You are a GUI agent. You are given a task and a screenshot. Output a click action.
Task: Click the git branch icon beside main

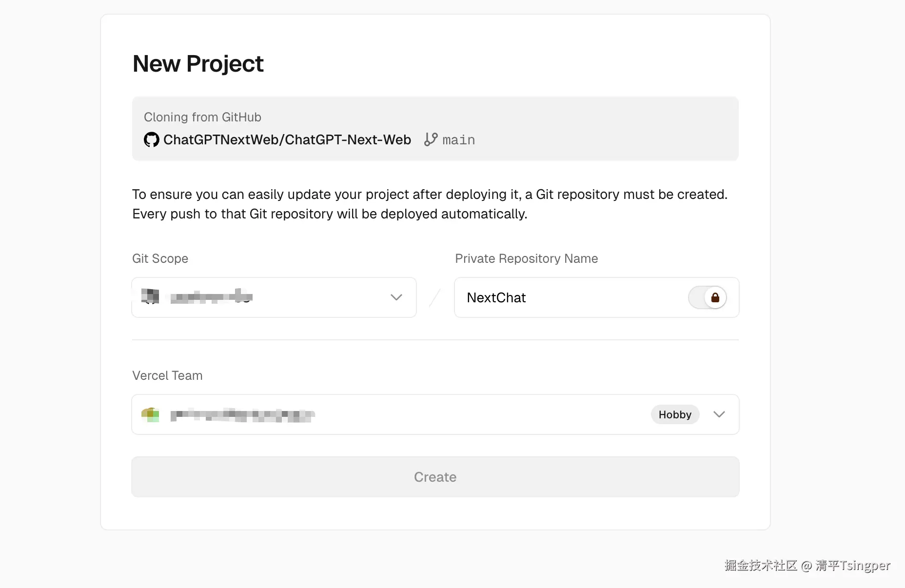[431, 139]
